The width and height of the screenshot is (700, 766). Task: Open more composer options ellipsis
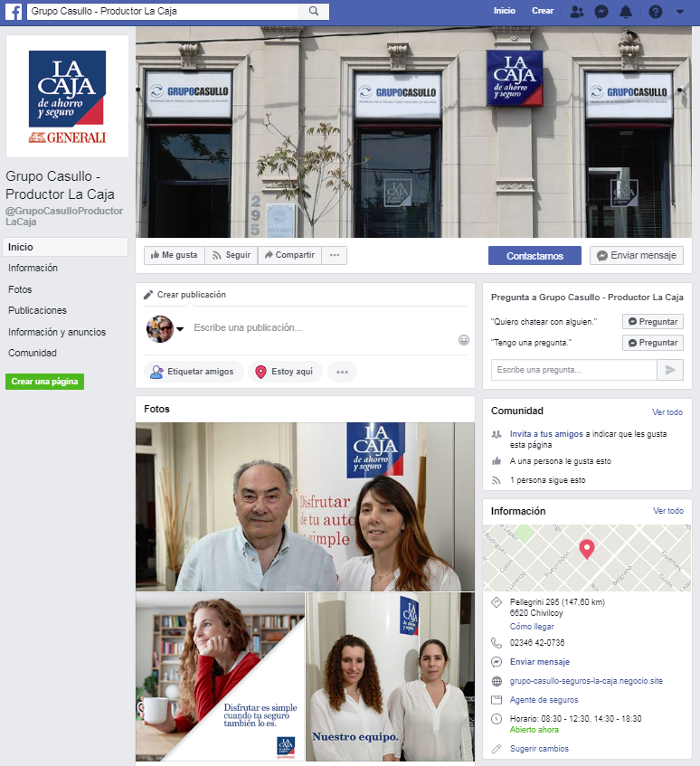tap(342, 372)
